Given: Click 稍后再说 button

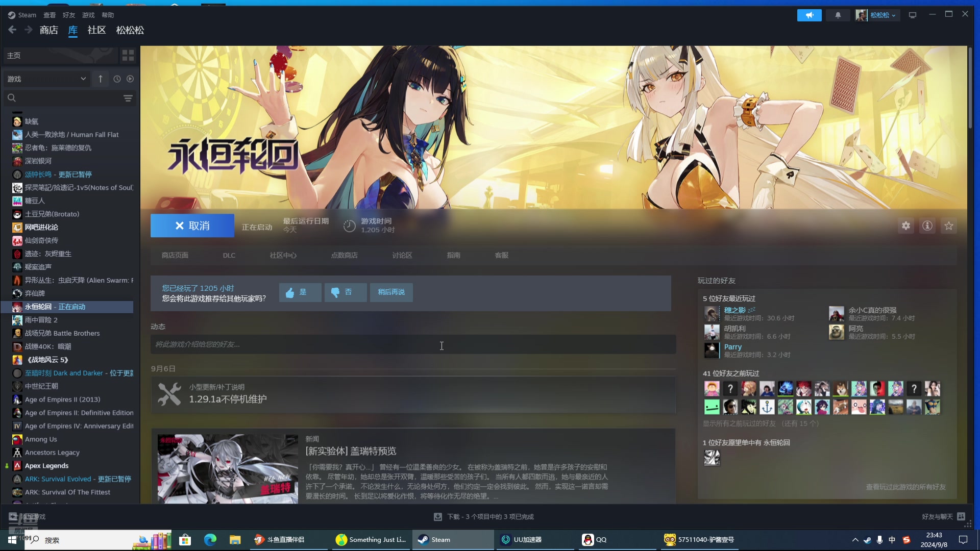Looking at the screenshot, I should [391, 292].
